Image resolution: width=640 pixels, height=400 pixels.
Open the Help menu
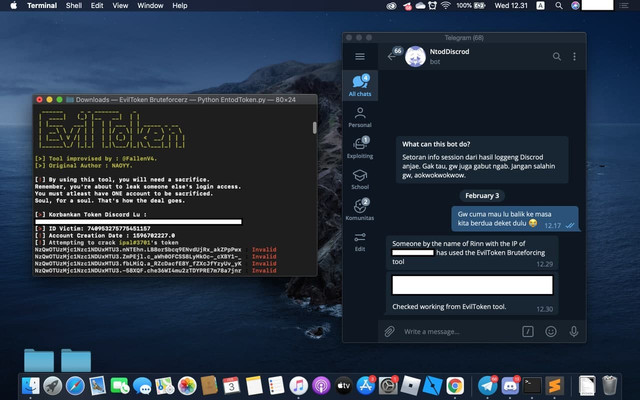tap(180, 5)
